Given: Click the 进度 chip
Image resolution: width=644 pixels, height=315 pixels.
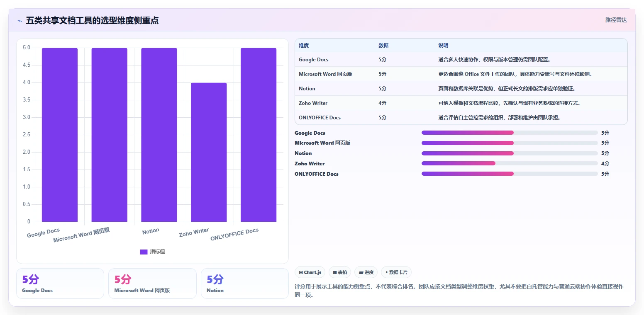Looking at the screenshot, I should 366,272.
